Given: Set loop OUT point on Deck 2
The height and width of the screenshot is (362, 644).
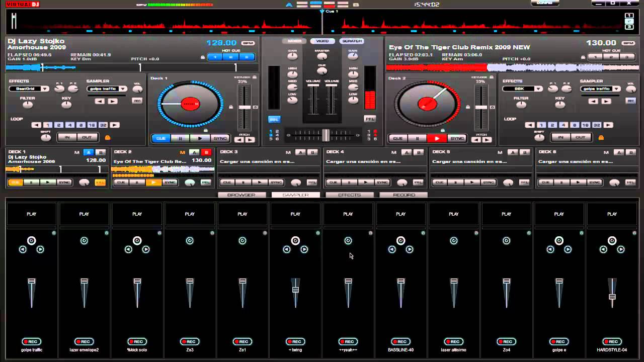Looking at the screenshot, I should (x=581, y=137).
